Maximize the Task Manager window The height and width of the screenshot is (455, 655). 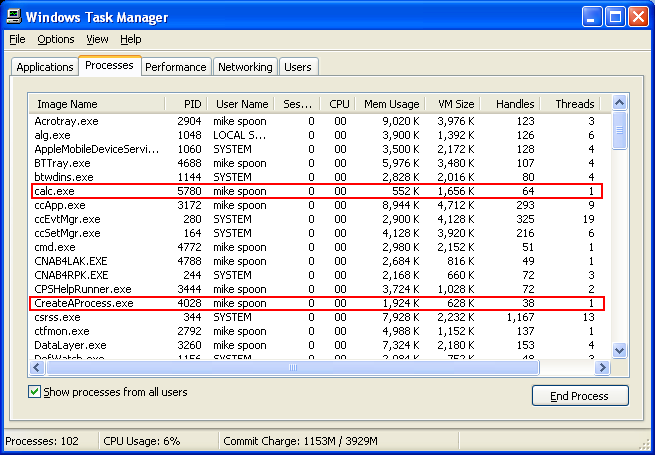point(616,17)
